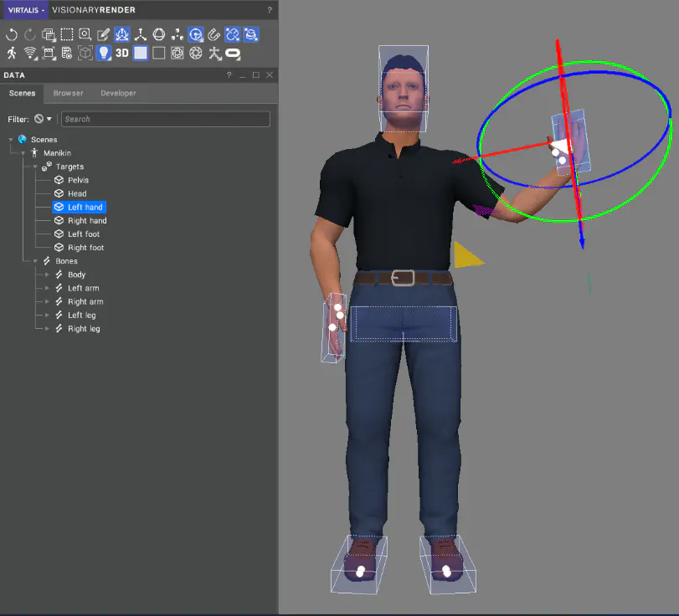Viewport: 679px width, 616px height.
Task: Click the three scattered cubes icon
Action: [177, 34]
